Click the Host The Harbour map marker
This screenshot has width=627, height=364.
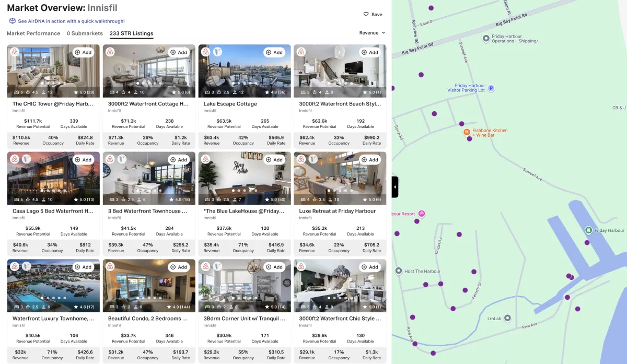(x=399, y=271)
